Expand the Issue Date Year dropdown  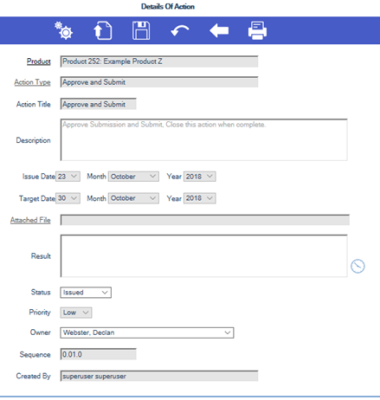coord(199,176)
